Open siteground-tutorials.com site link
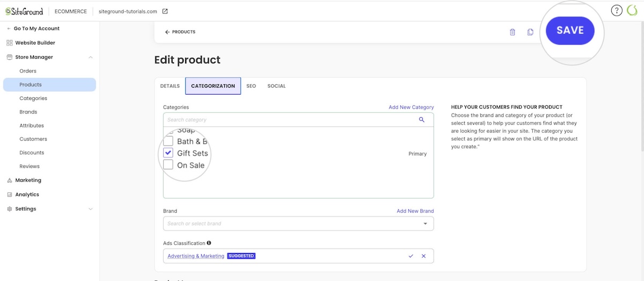Viewport: 644px width, 281px height. click(x=128, y=11)
